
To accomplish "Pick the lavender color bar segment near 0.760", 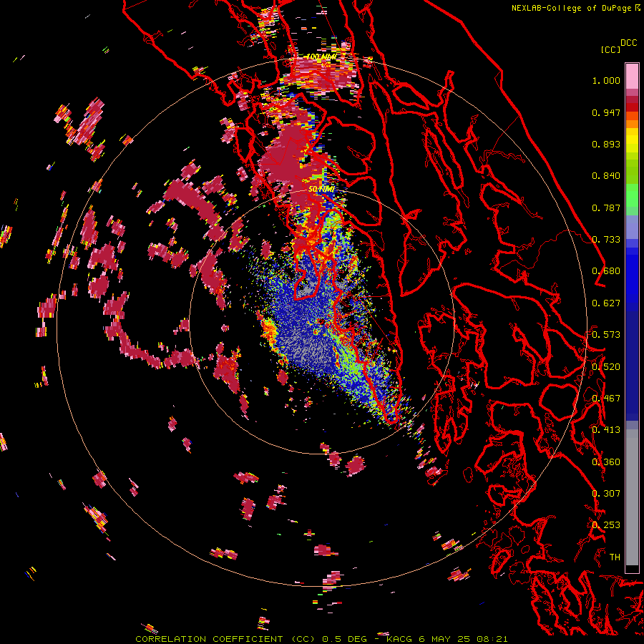I will 632,227.
